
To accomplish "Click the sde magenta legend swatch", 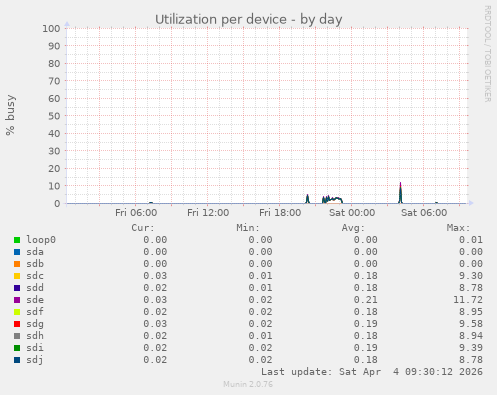I will 17,300.
